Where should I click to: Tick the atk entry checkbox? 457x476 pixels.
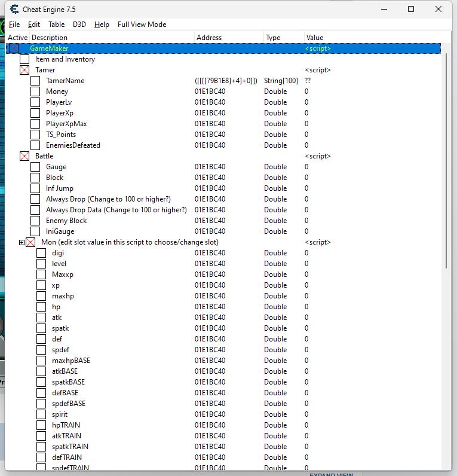[x=41, y=318]
